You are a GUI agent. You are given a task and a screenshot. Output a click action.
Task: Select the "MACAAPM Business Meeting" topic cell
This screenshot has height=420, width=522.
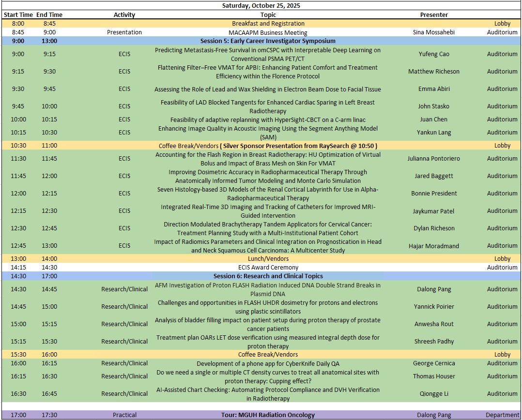coord(268,32)
